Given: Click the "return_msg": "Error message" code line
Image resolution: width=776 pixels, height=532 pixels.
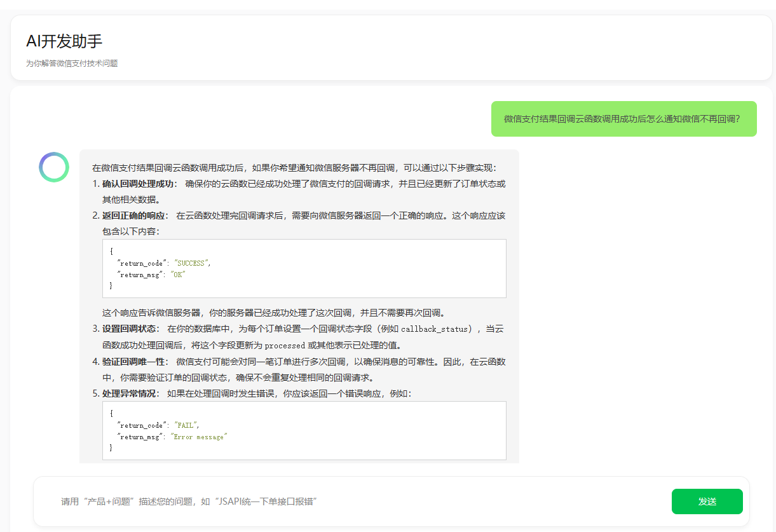Looking at the screenshot, I should click(172, 437).
